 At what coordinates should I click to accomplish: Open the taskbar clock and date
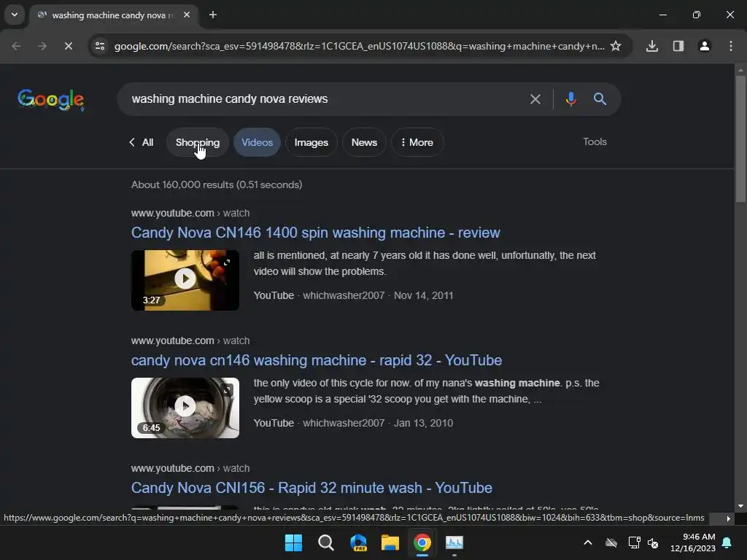click(693, 542)
